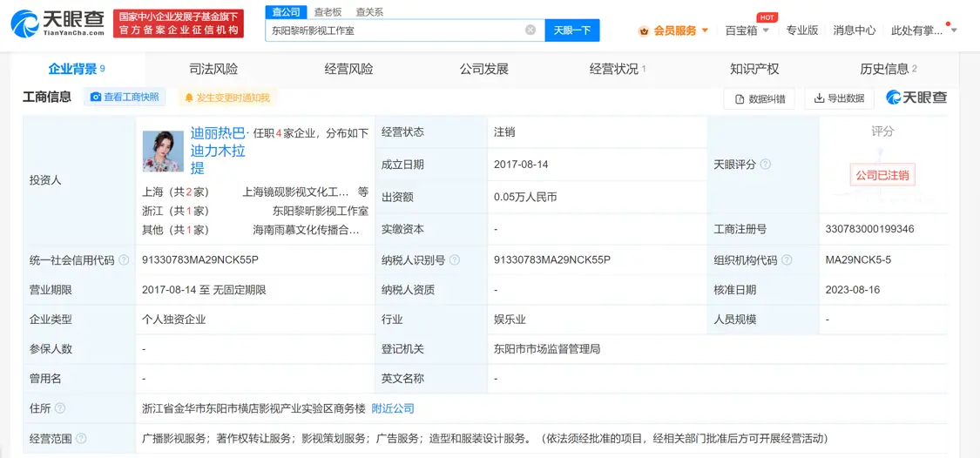Image resolution: width=980 pixels, height=458 pixels.
Task: Click the help icon next to 统一社会信用代码
Action: tap(124, 260)
